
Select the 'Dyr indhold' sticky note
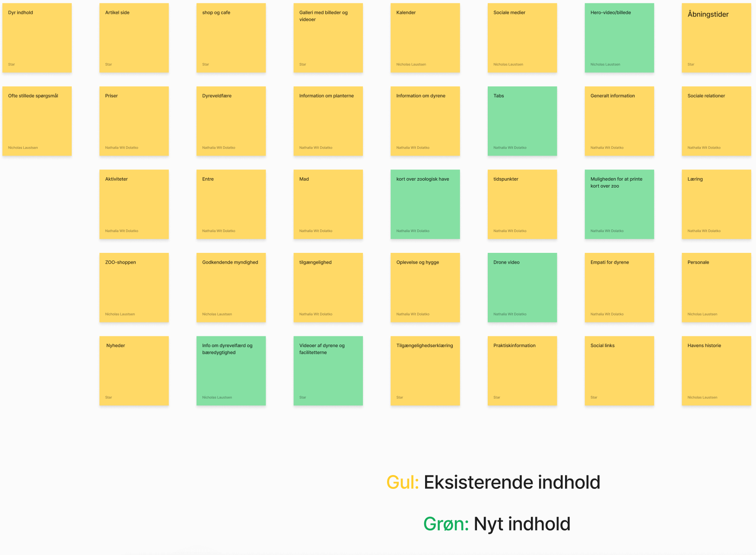pos(37,38)
